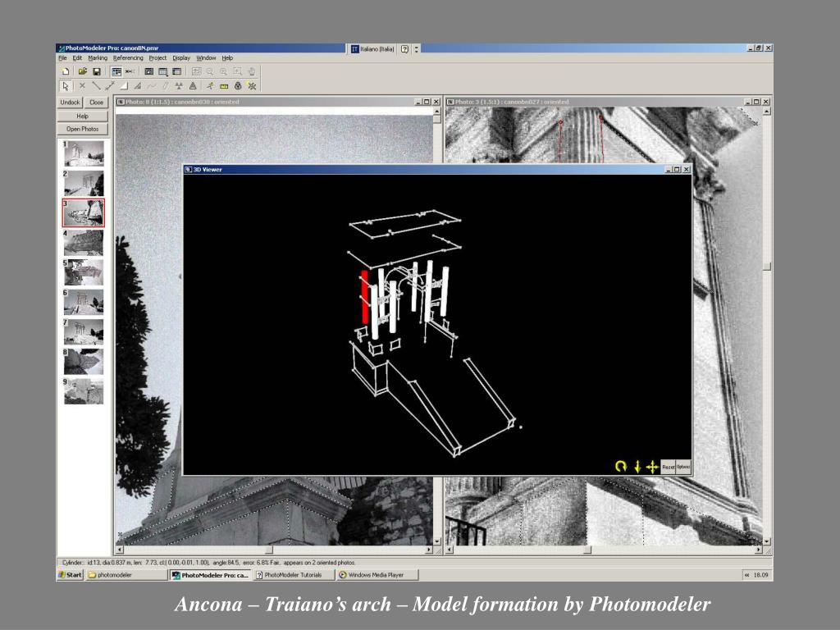Select photo thumbnail 5

tap(84, 272)
